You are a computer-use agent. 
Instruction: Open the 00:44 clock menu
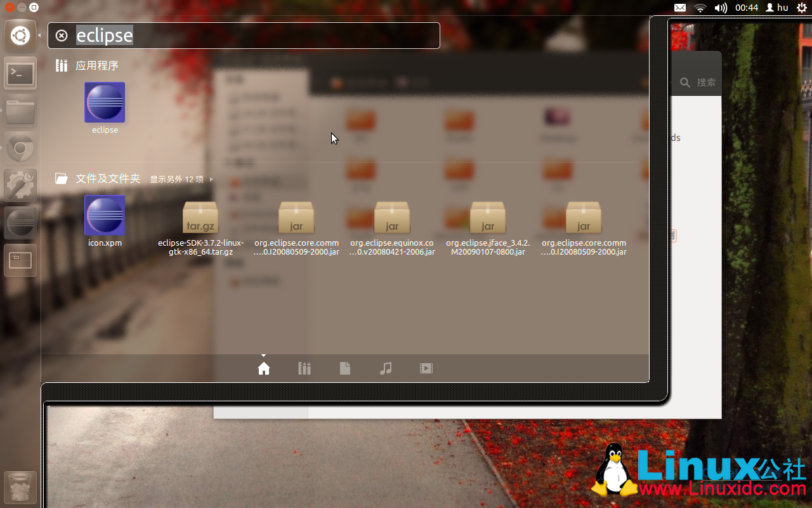pyautogui.click(x=747, y=8)
